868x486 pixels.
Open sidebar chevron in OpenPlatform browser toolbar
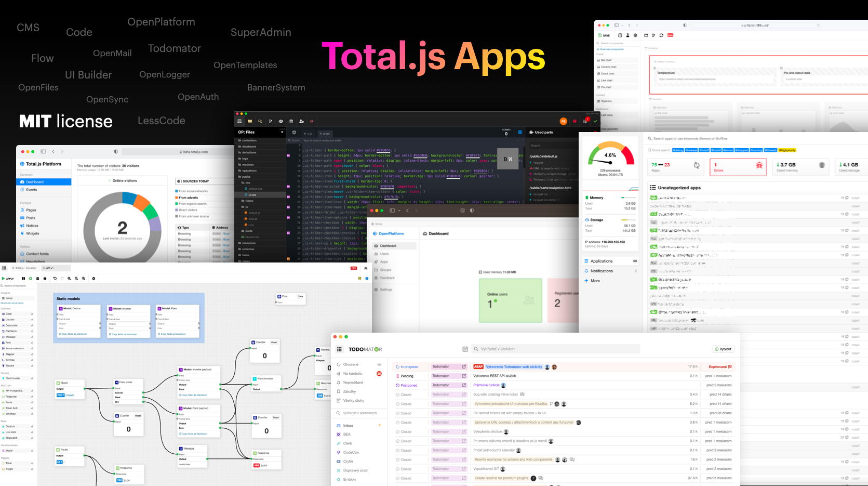coord(399,211)
